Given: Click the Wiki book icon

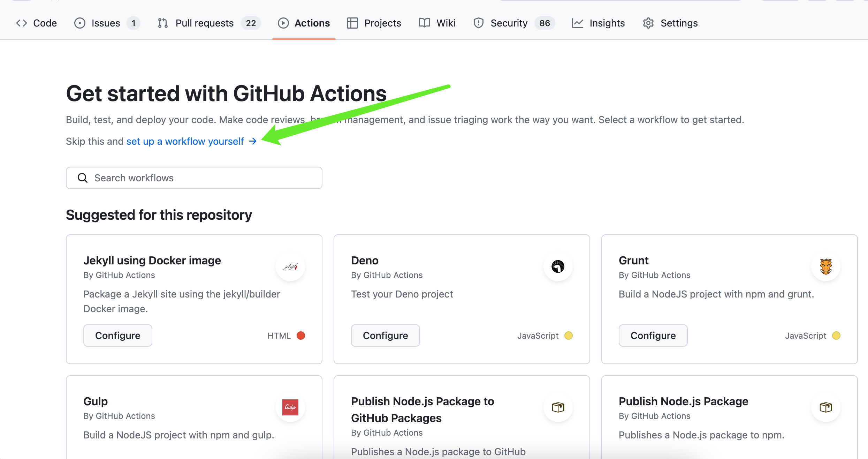Looking at the screenshot, I should click(425, 23).
